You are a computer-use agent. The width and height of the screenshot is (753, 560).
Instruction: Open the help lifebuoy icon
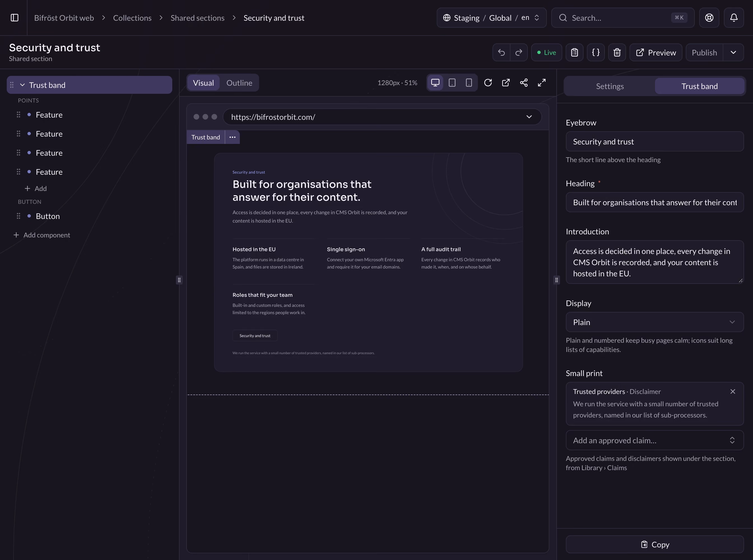point(709,18)
